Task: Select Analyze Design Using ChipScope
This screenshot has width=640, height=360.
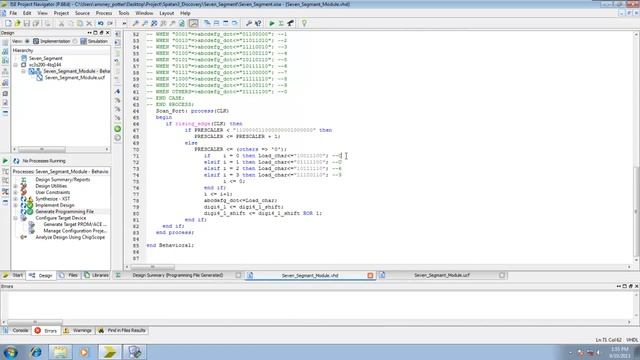Action: (70, 237)
